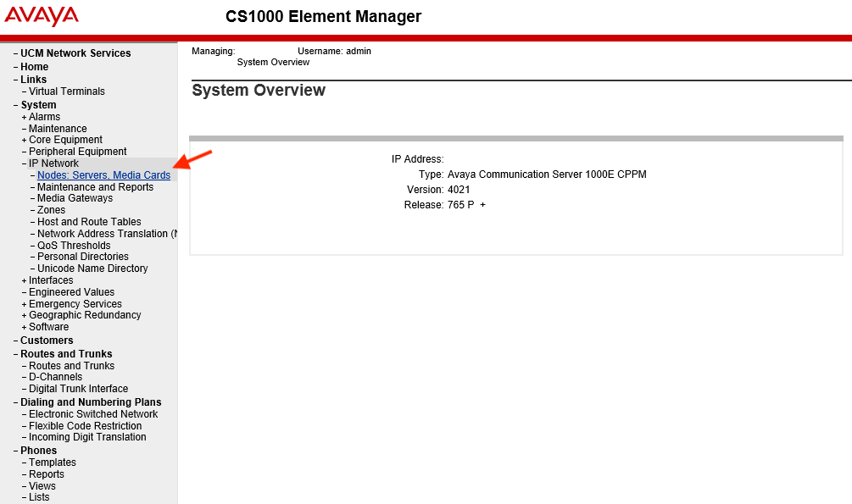This screenshot has width=852, height=504.
Task: Open QoS Thresholds
Action: (x=74, y=246)
